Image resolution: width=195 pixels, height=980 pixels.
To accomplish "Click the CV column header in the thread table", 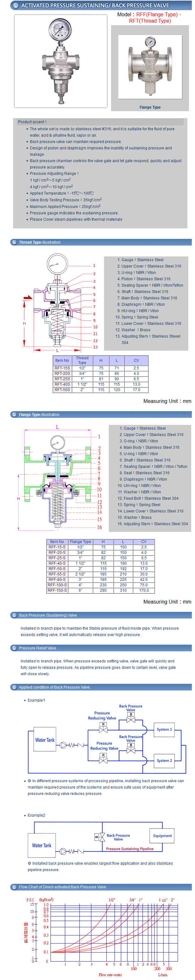I will pos(136,360).
